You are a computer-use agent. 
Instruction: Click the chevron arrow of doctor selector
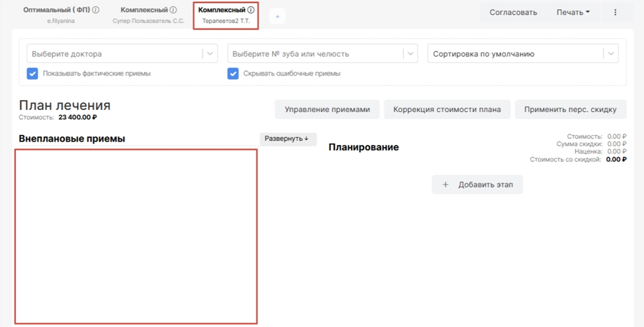[x=210, y=54]
